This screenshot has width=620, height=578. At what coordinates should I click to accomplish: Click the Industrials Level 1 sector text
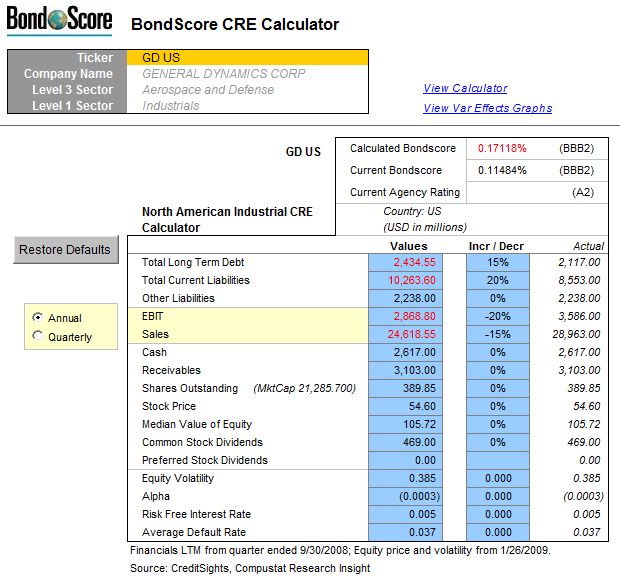(x=171, y=106)
